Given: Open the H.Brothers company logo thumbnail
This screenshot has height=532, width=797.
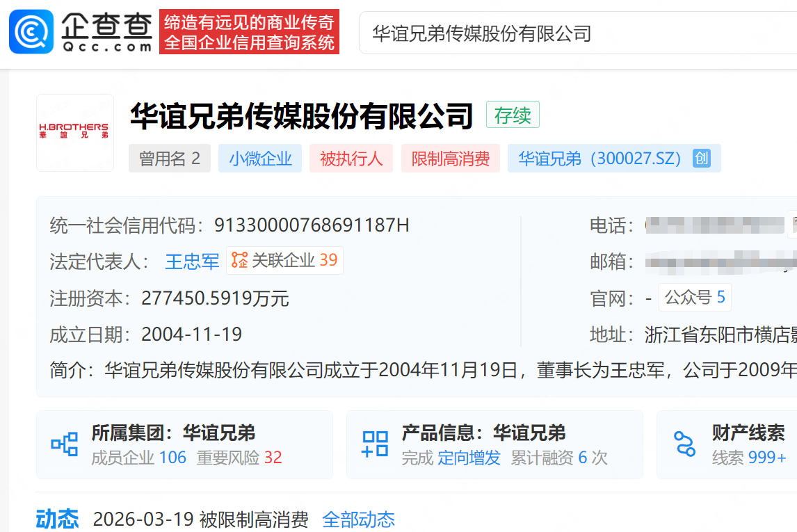Looking at the screenshot, I should click(75, 133).
